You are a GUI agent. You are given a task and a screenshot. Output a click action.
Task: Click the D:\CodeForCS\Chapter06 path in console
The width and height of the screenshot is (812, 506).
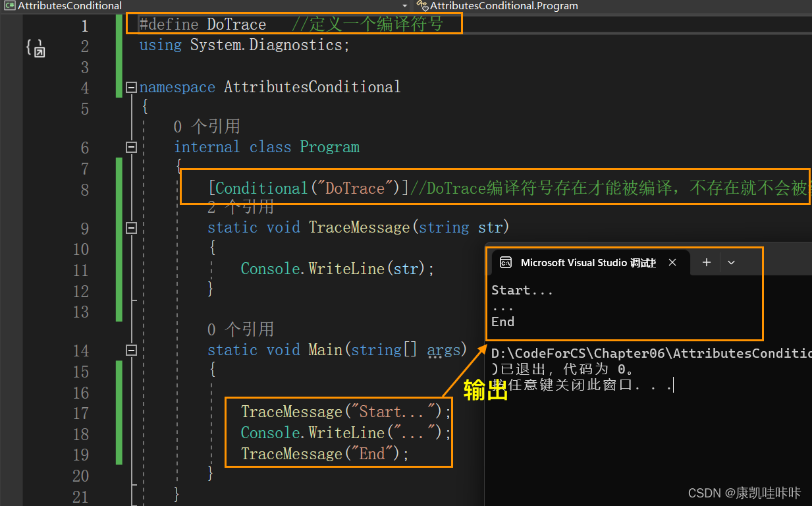651,353
